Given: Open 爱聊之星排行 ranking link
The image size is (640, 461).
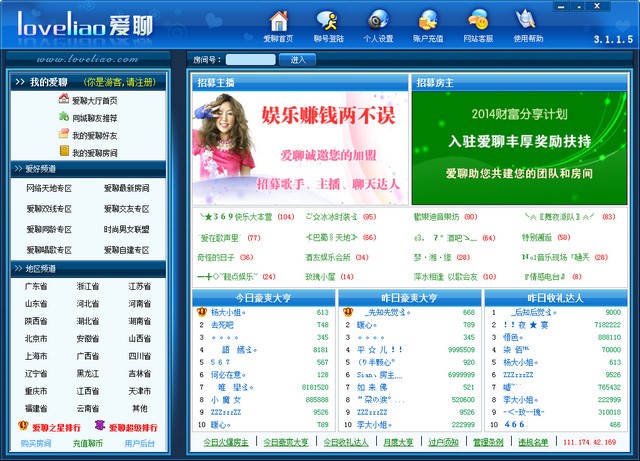Looking at the screenshot, I should [56, 428].
